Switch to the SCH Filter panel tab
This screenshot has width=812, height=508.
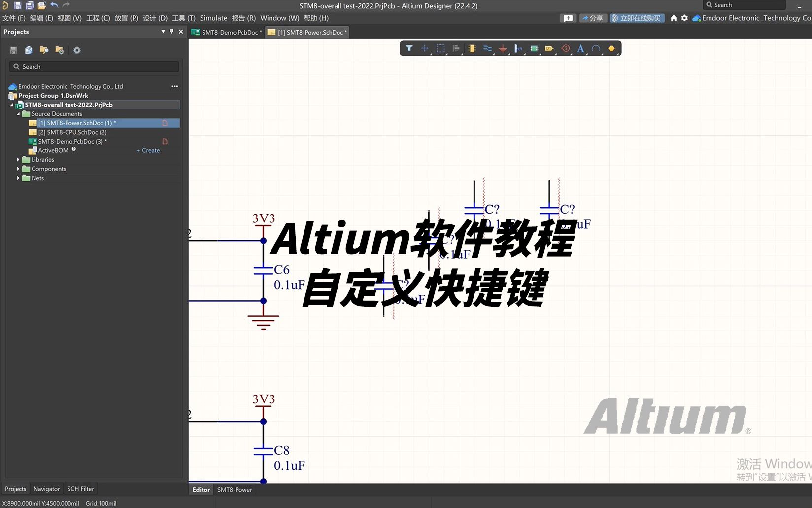click(80, 489)
